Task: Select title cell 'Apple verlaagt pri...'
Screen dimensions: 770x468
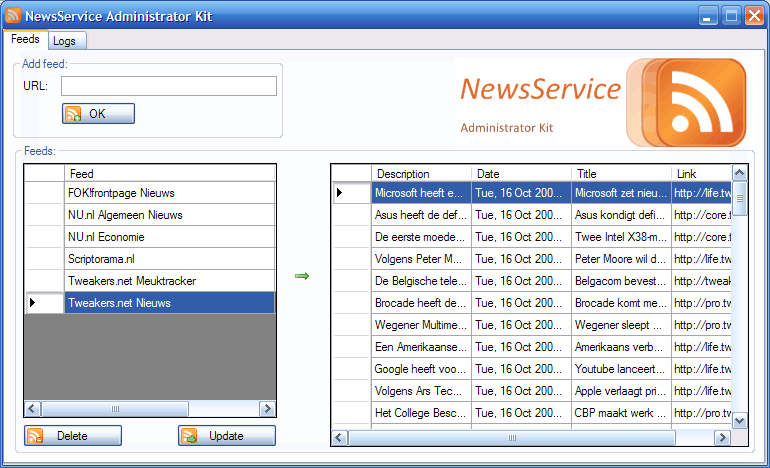Action: 621,391
